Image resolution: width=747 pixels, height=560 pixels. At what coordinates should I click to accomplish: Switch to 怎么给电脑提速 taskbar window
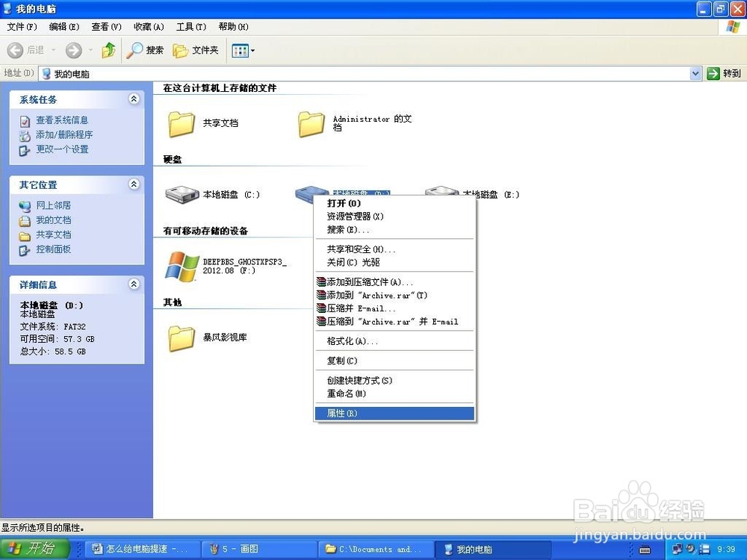141,549
